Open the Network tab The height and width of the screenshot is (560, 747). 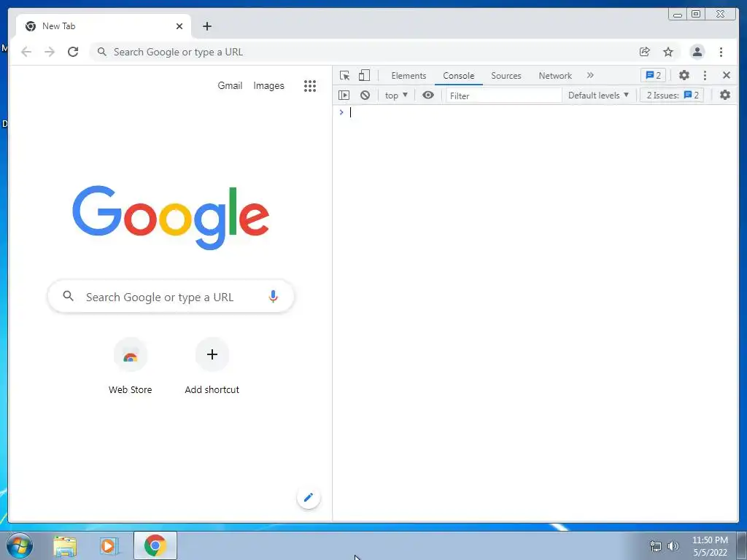[x=555, y=76]
